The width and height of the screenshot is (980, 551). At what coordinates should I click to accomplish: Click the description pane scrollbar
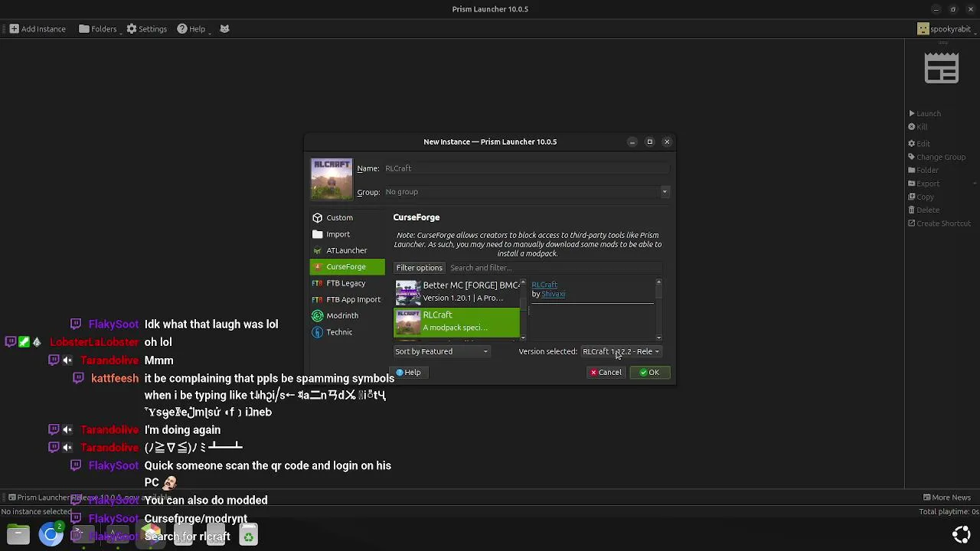tap(659, 309)
